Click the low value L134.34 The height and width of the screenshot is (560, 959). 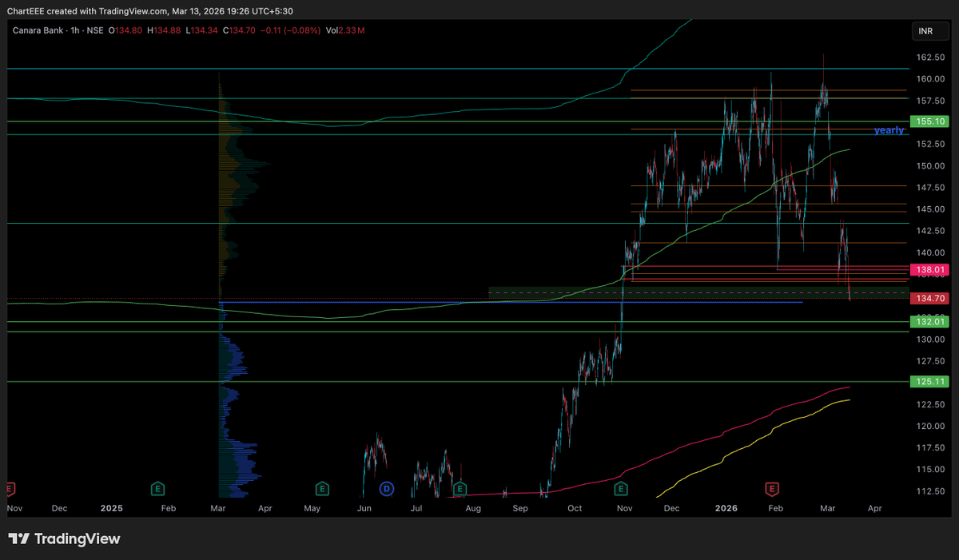203,30
